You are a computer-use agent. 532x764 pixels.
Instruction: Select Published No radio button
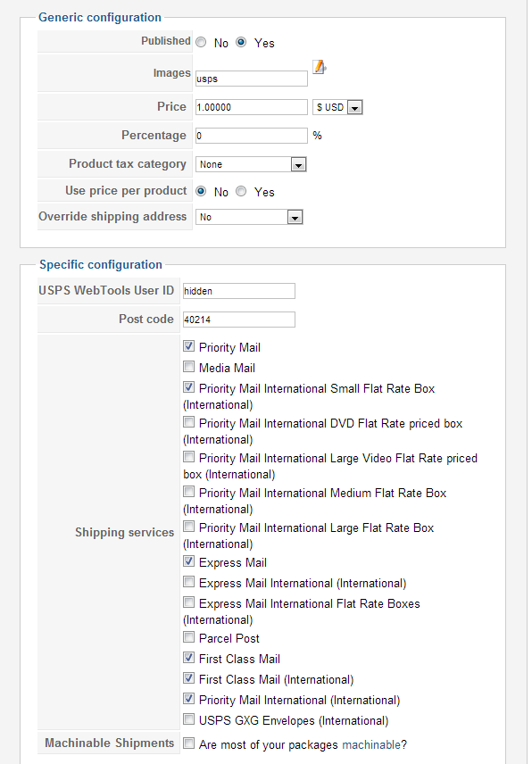[201, 42]
